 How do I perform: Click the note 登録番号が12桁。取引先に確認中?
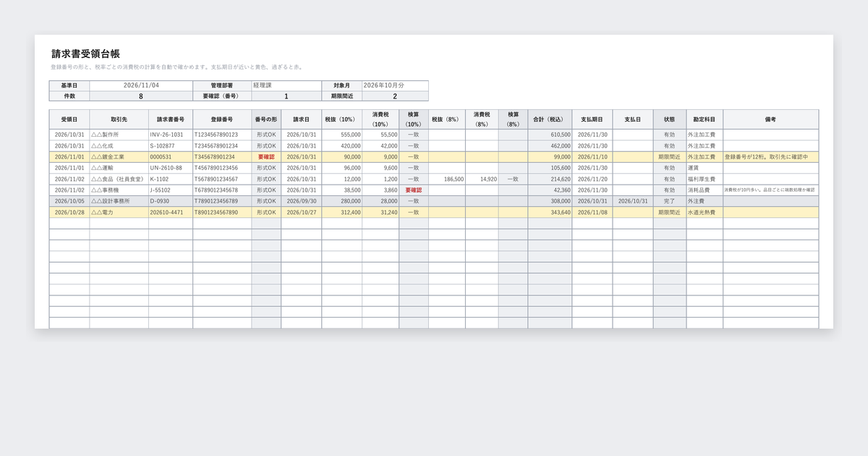coord(770,156)
